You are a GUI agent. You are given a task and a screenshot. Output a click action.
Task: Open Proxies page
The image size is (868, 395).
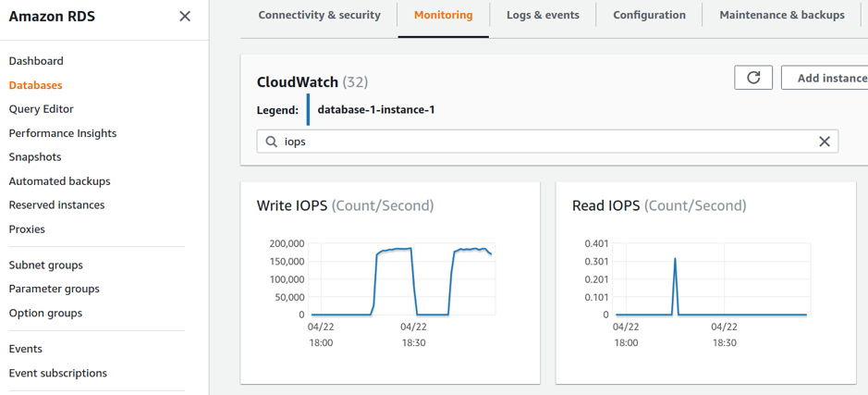[27, 229]
